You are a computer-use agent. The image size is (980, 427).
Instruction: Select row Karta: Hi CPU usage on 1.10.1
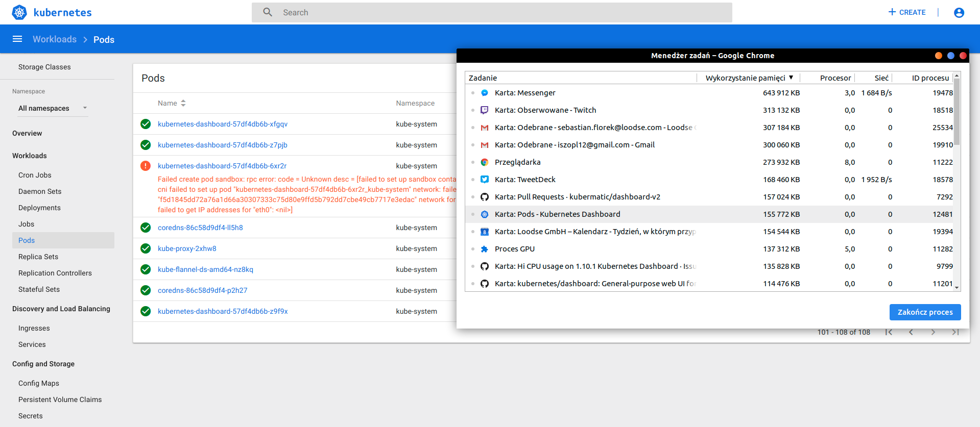coord(709,266)
